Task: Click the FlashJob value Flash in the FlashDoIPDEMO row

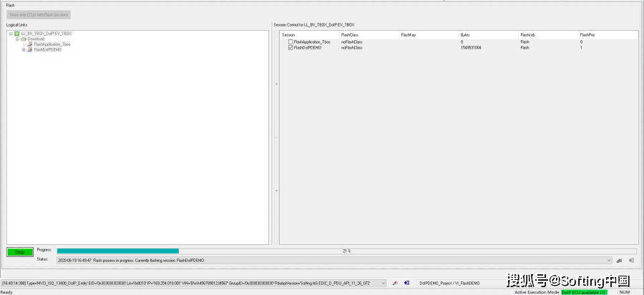Action: click(525, 48)
